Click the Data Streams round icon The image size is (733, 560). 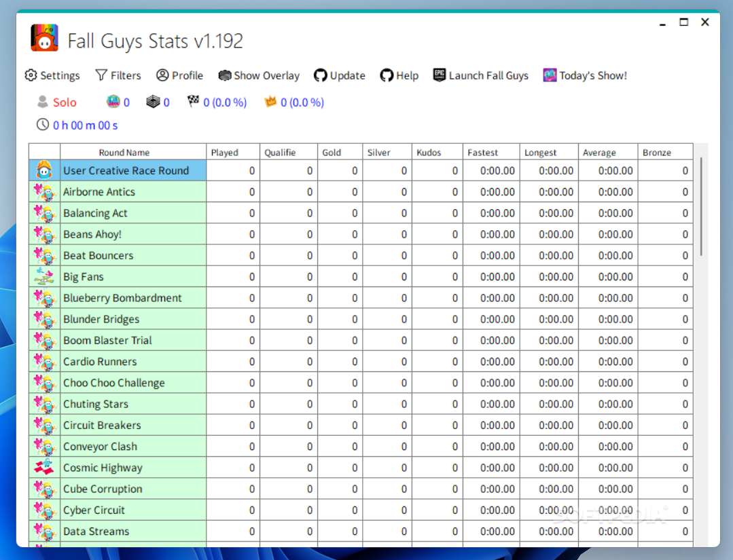point(44,531)
